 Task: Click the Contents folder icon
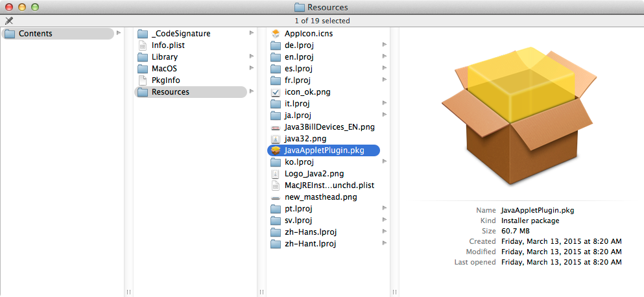(x=10, y=34)
